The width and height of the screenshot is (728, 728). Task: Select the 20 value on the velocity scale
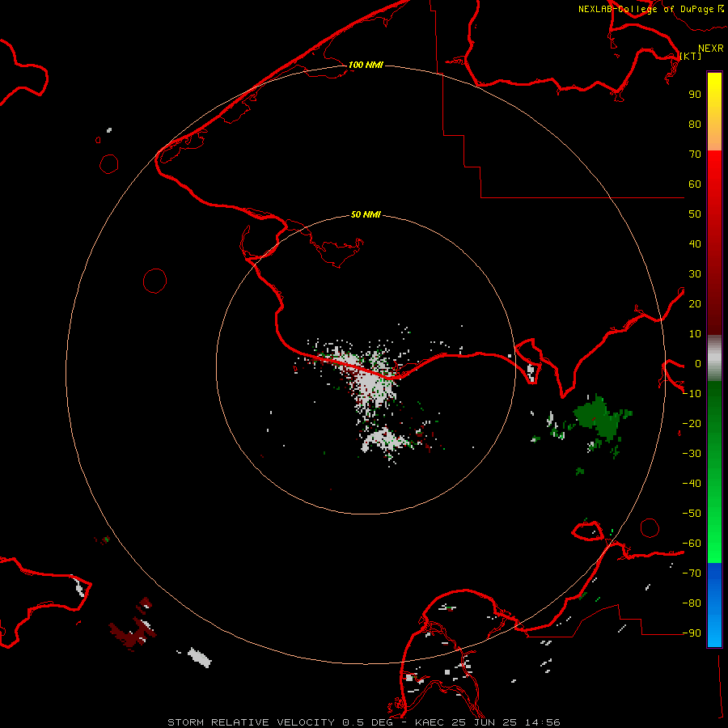coord(695,303)
